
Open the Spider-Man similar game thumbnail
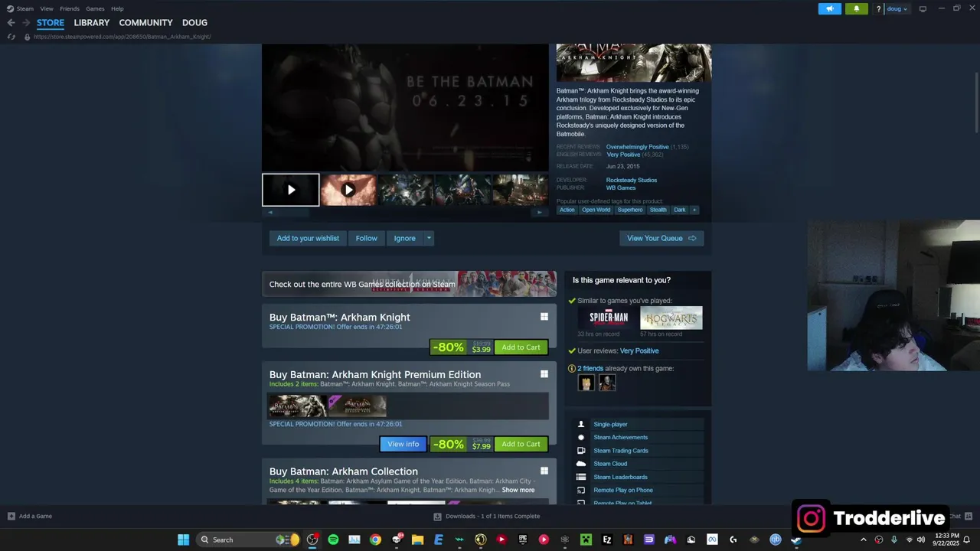(609, 318)
